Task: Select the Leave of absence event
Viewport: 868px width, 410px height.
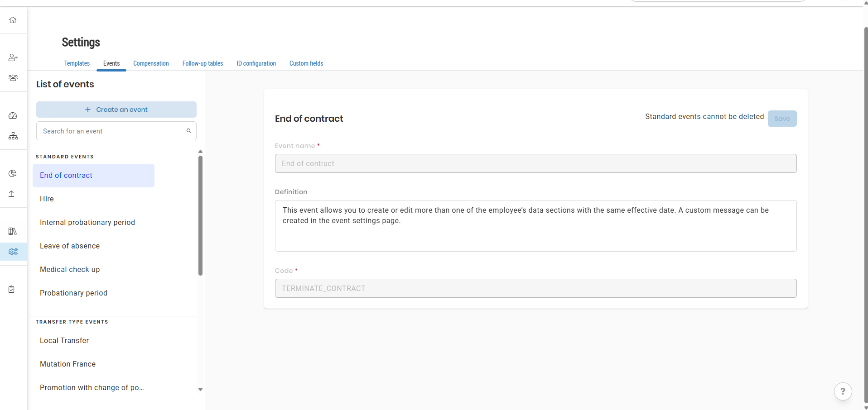Action: click(x=70, y=246)
